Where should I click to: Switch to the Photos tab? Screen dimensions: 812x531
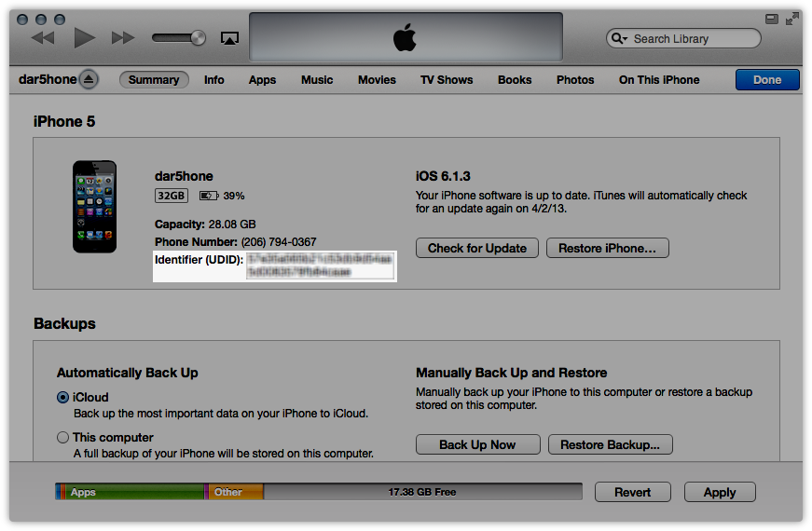(x=575, y=80)
